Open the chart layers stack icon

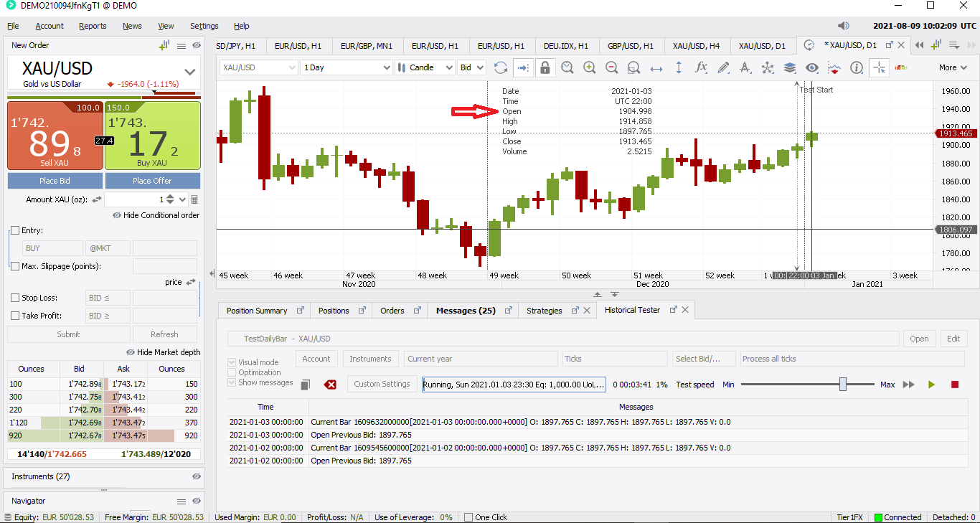pos(790,67)
